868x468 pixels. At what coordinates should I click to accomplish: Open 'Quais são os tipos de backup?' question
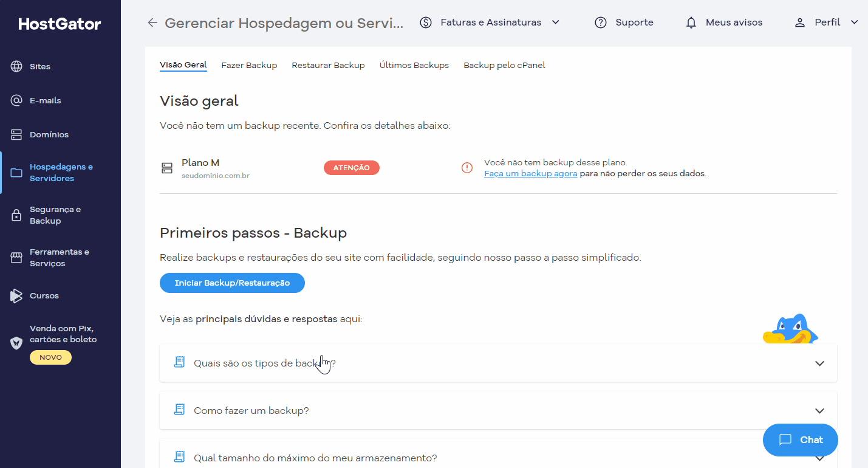(498, 363)
